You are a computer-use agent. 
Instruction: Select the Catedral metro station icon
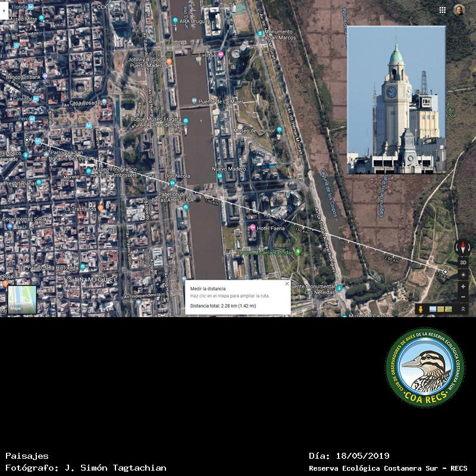(36, 99)
